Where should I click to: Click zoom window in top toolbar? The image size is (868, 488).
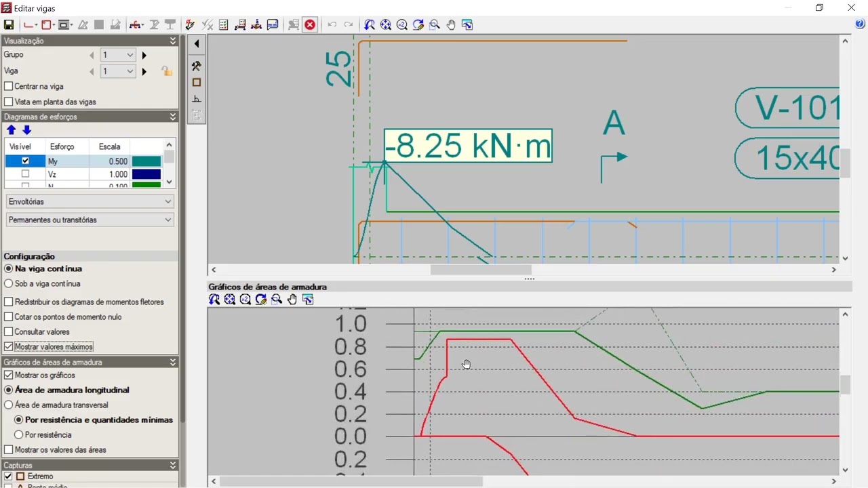click(x=435, y=25)
